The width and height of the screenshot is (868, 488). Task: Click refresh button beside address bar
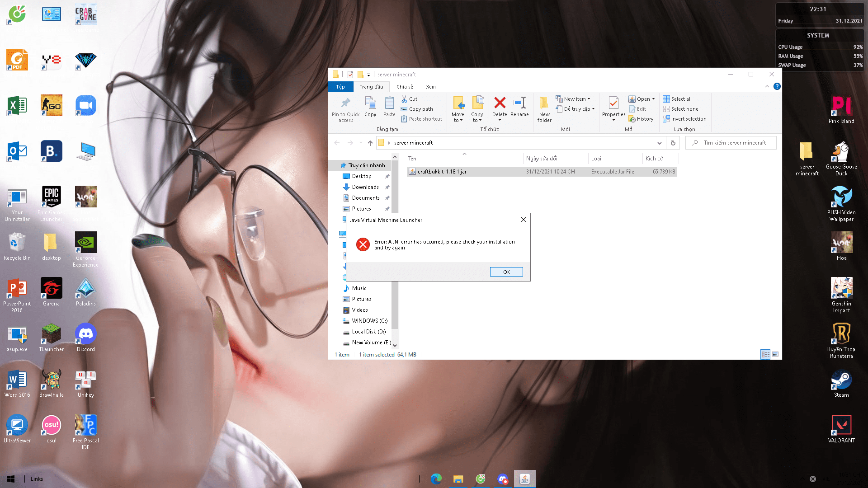tap(673, 143)
